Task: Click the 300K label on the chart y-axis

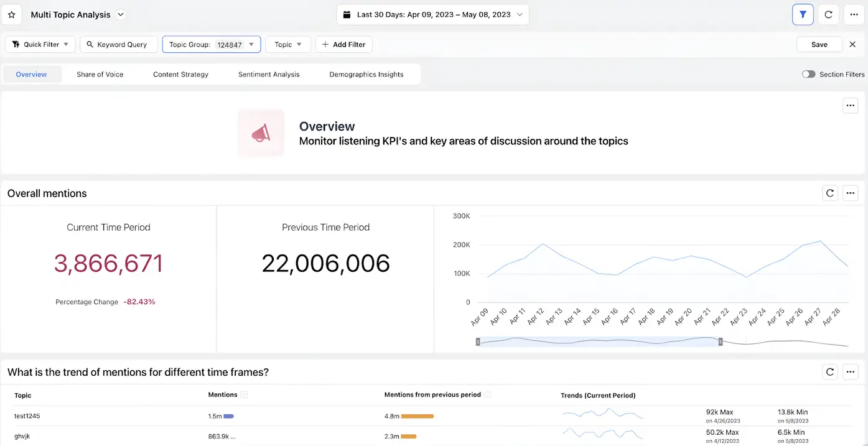Action: (x=461, y=216)
